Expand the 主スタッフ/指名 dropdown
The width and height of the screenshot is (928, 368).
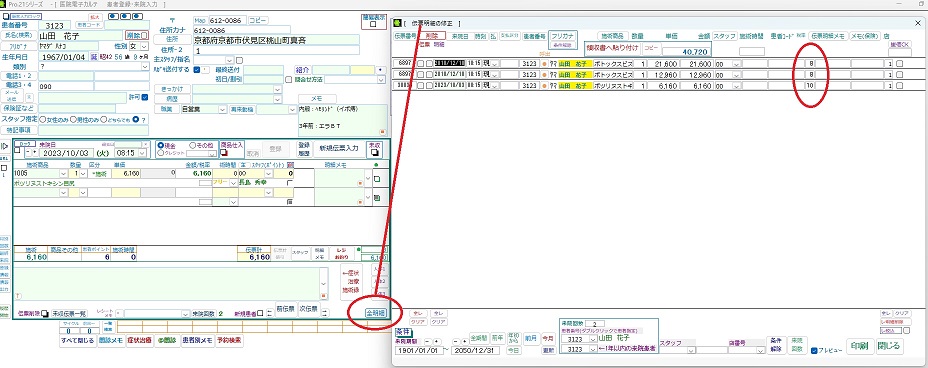[229, 60]
